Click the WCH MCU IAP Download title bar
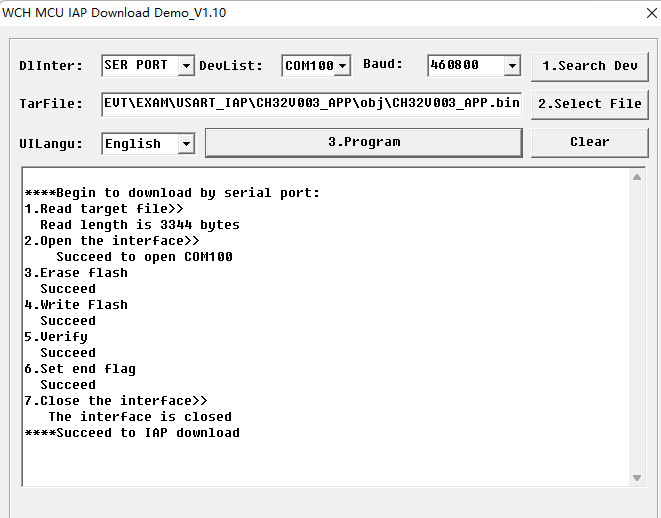Viewport: 661px width, 518px height. click(120, 11)
